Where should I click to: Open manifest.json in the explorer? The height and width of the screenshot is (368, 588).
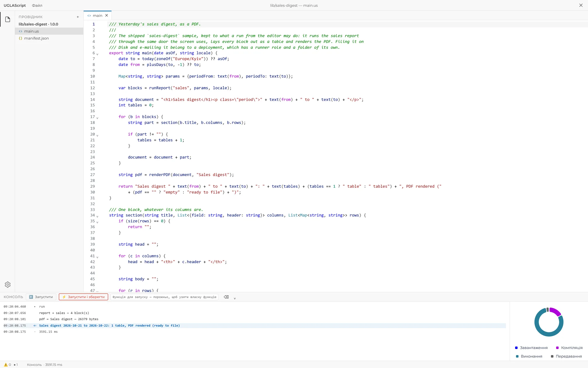click(49, 38)
